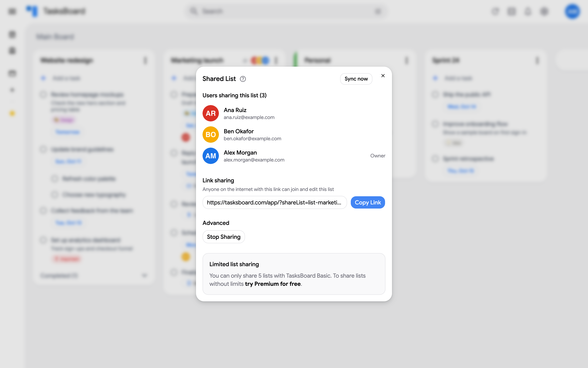The height and width of the screenshot is (368, 588).
Task: Click Alex Morgan's AM avatar
Action: [x=211, y=156]
